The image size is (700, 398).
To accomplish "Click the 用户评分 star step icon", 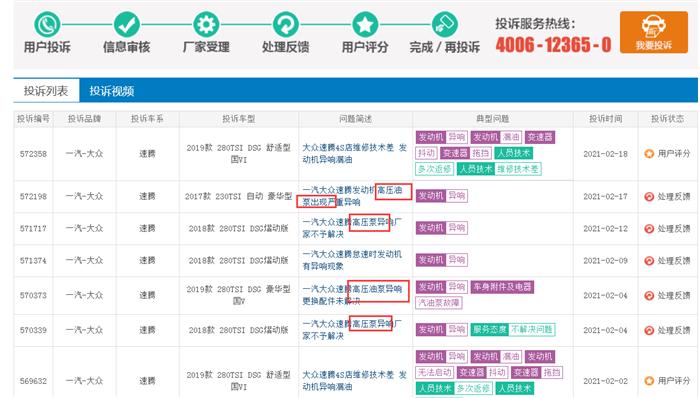I will (365, 24).
